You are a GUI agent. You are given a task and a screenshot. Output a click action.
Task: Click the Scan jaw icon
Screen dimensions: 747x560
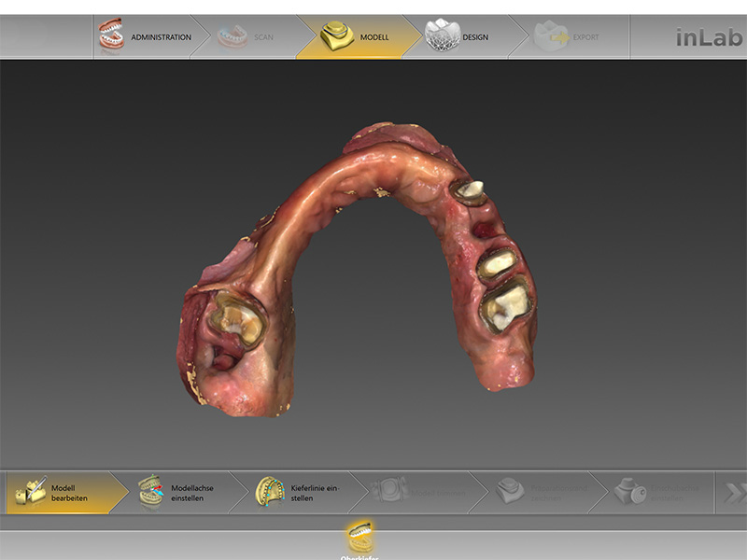(232, 37)
